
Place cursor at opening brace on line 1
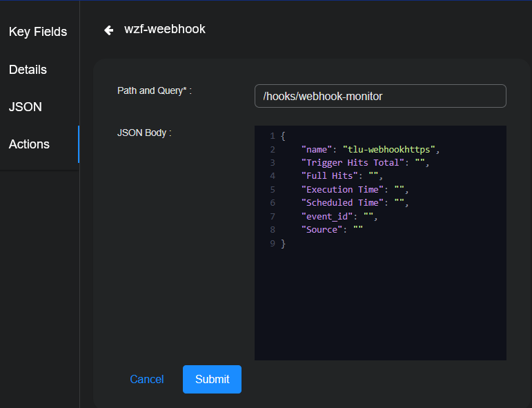[283, 136]
